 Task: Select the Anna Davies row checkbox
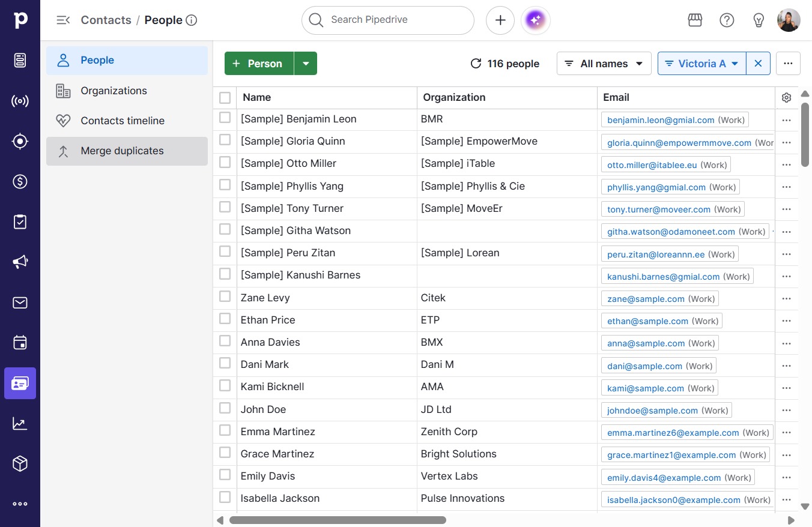[x=225, y=341]
